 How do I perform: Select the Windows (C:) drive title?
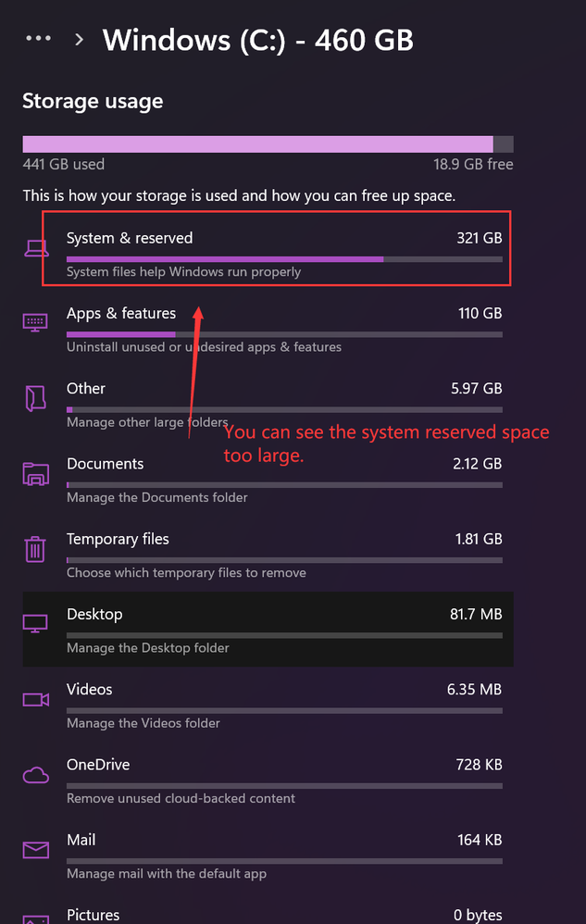pyautogui.click(x=257, y=40)
